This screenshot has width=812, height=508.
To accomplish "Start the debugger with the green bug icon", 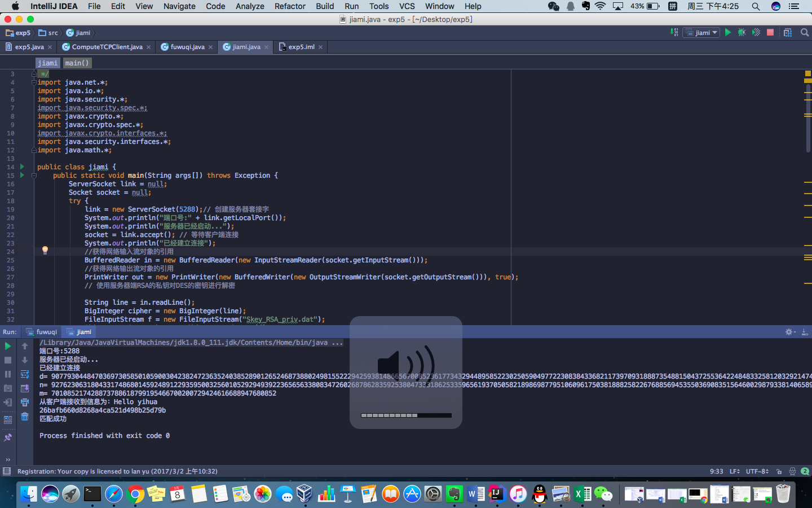I will 742,32.
